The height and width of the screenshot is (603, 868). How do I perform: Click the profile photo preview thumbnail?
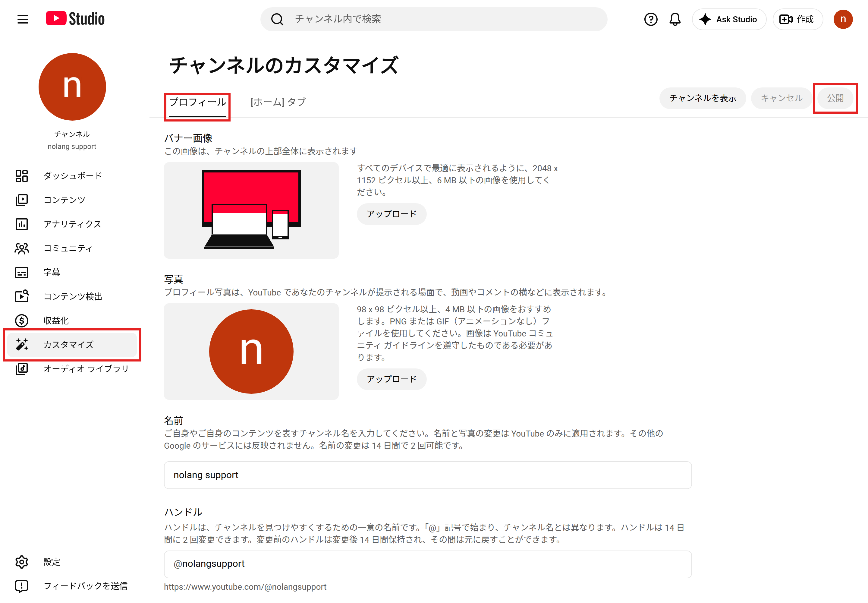pyautogui.click(x=251, y=351)
